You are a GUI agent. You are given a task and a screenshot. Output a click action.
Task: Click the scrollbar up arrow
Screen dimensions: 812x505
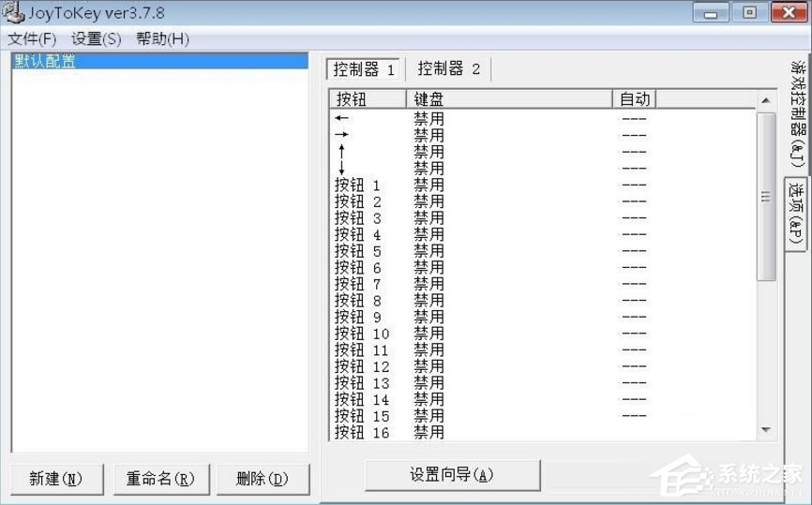766,100
